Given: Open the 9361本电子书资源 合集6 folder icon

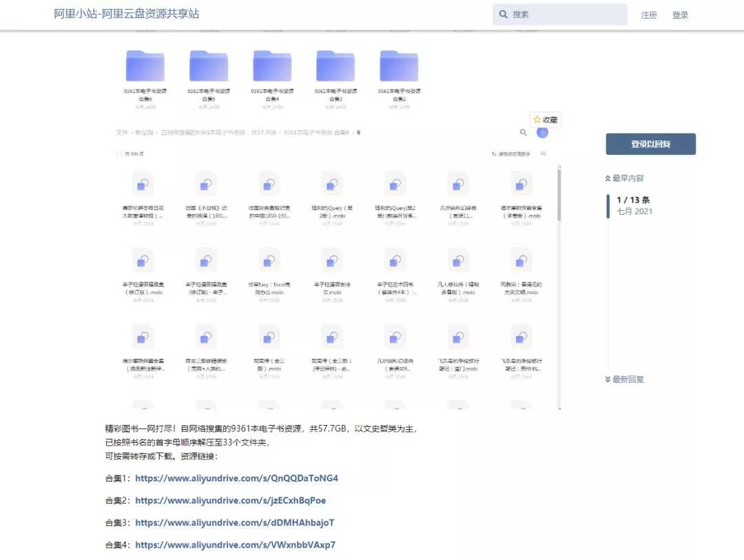Looking at the screenshot, I should click(145, 65).
